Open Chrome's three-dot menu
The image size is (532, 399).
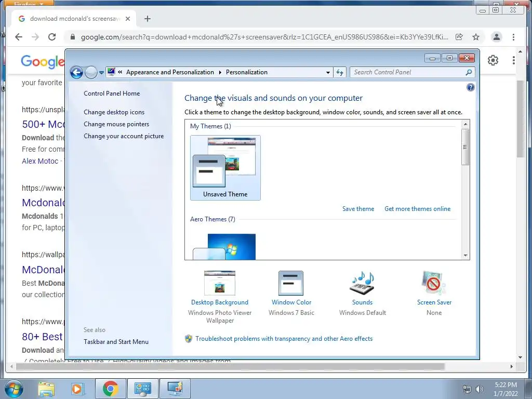coord(513,37)
